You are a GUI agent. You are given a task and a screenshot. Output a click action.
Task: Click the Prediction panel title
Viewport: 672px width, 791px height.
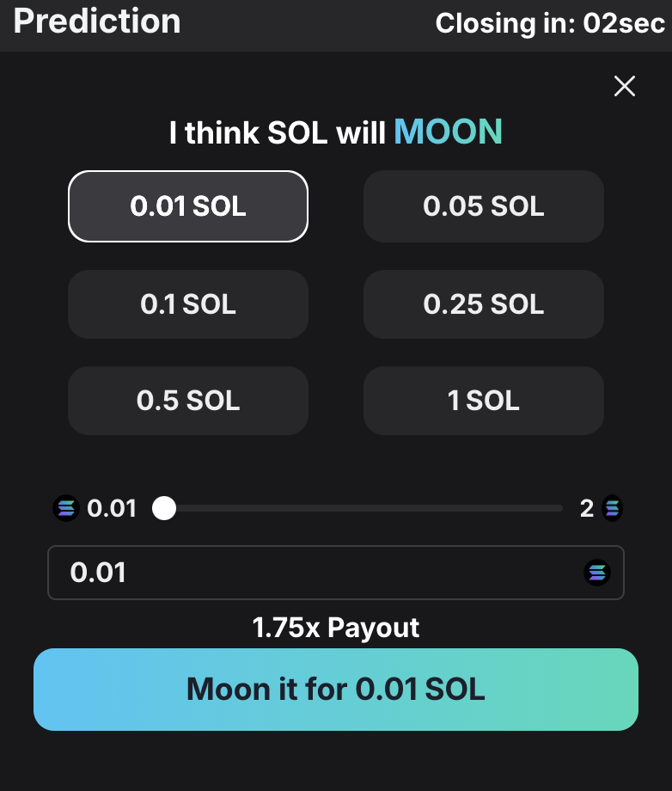tap(97, 21)
